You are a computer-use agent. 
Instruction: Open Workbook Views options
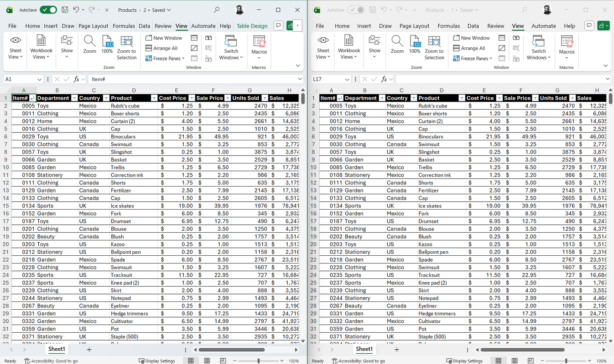[x=41, y=47]
